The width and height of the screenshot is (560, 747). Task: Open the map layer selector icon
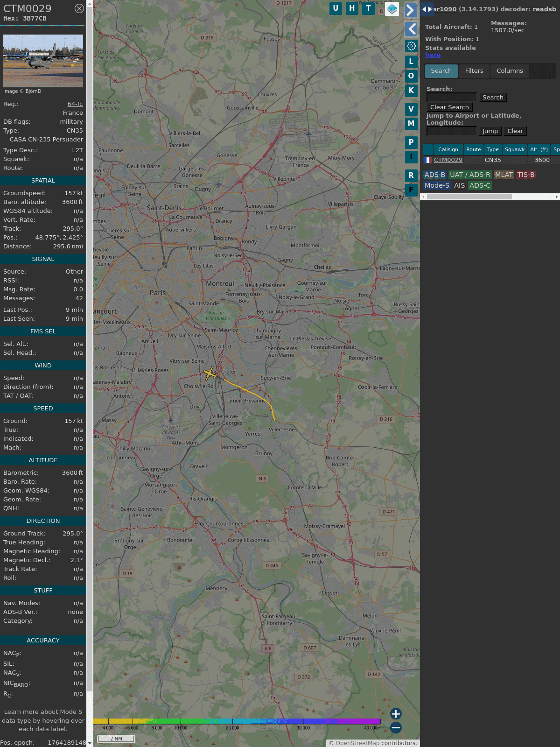pos(392,9)
